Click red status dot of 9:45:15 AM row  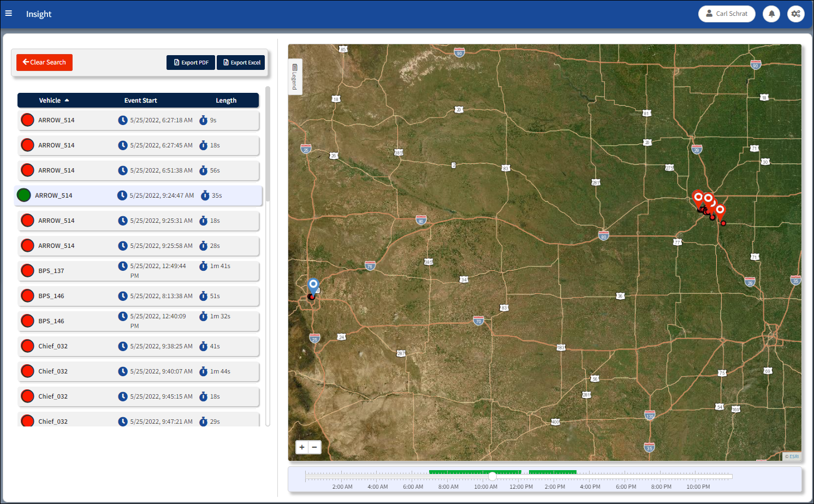click(x=27, y=396)
